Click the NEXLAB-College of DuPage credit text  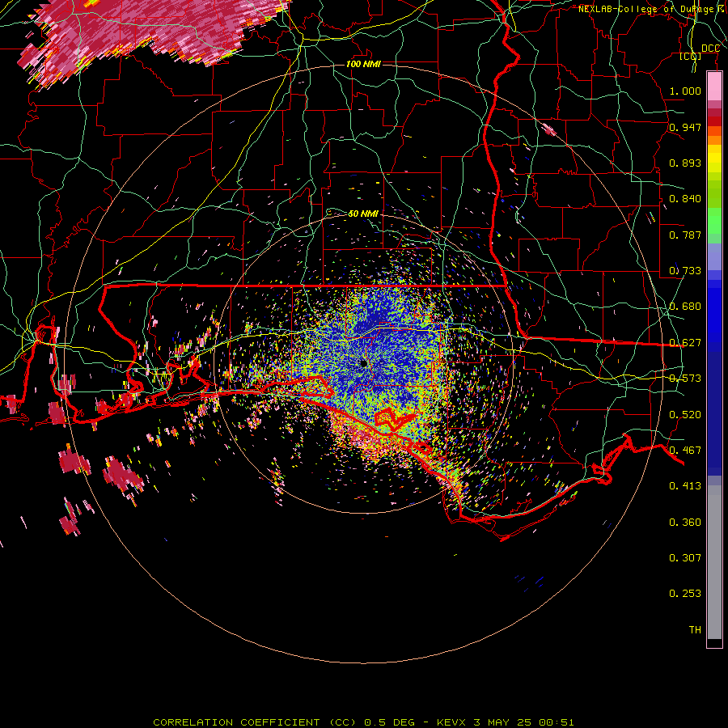(x=652, y=9)
